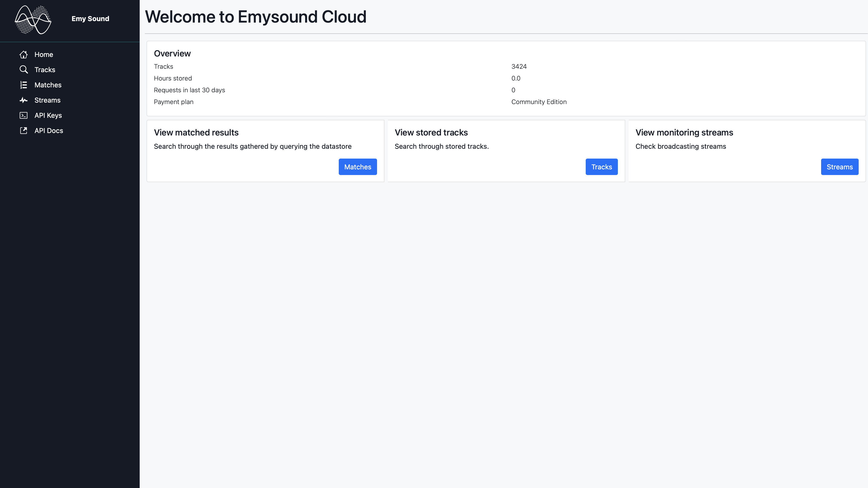The image size is (868, 488).
Task: Toggle Community Edition payment plan
Action: 539,102
